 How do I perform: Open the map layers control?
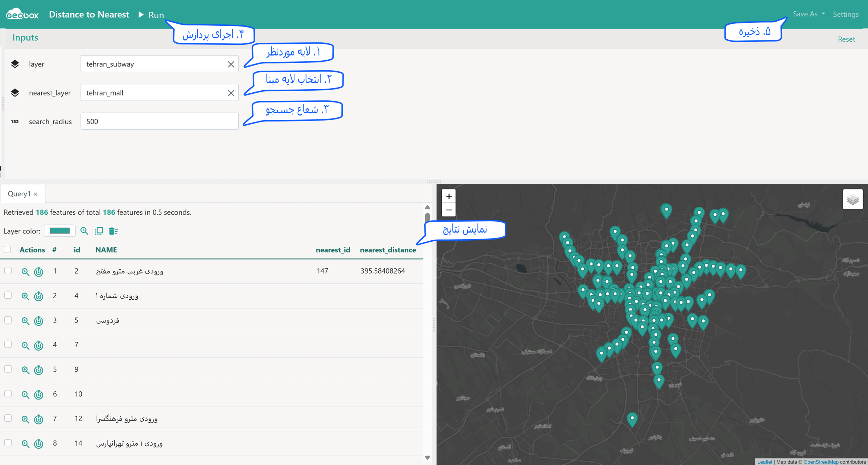pos(852,199)
